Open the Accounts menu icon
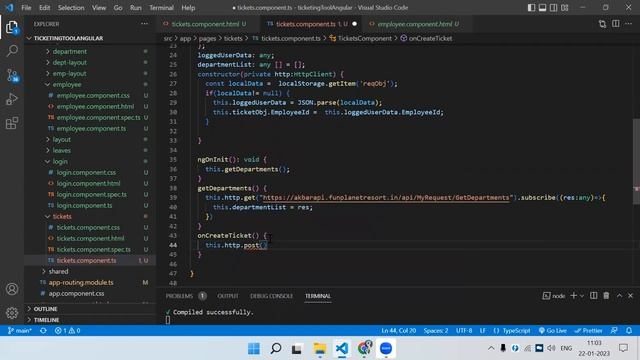640x360 pixels. pyautogui.click(x=12, y=289)
